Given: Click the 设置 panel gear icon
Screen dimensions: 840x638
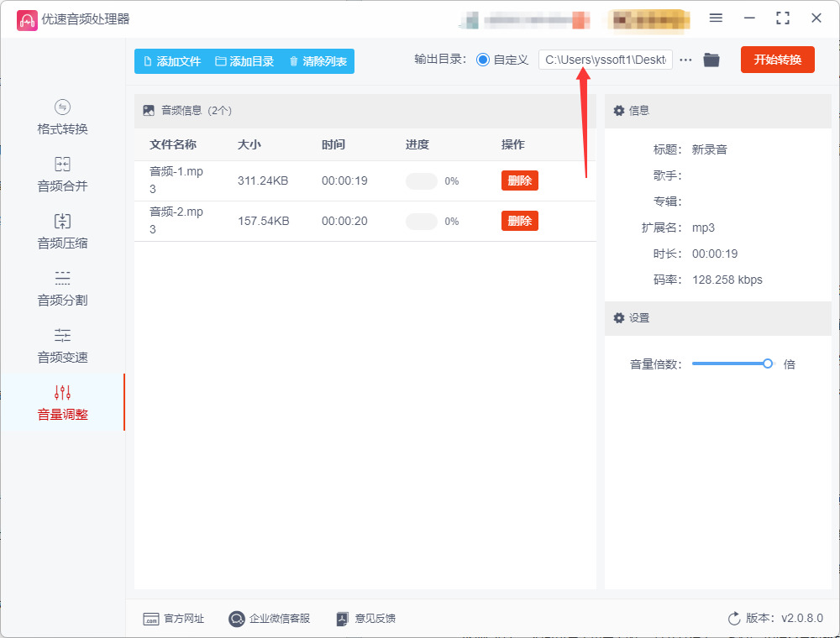Looking at the screenshot, I should 619,318.
